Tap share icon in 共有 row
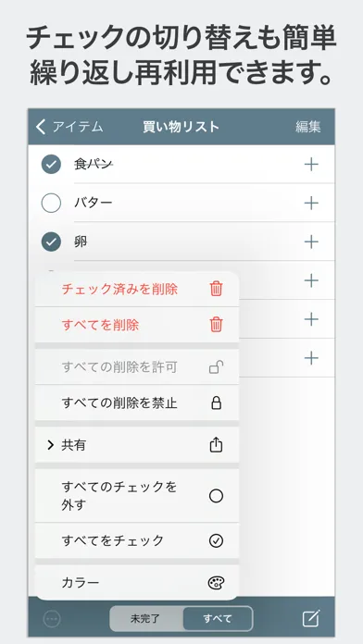Image resolution: width=363 pixels, height=644 pixels. click(x=216, y=445)
